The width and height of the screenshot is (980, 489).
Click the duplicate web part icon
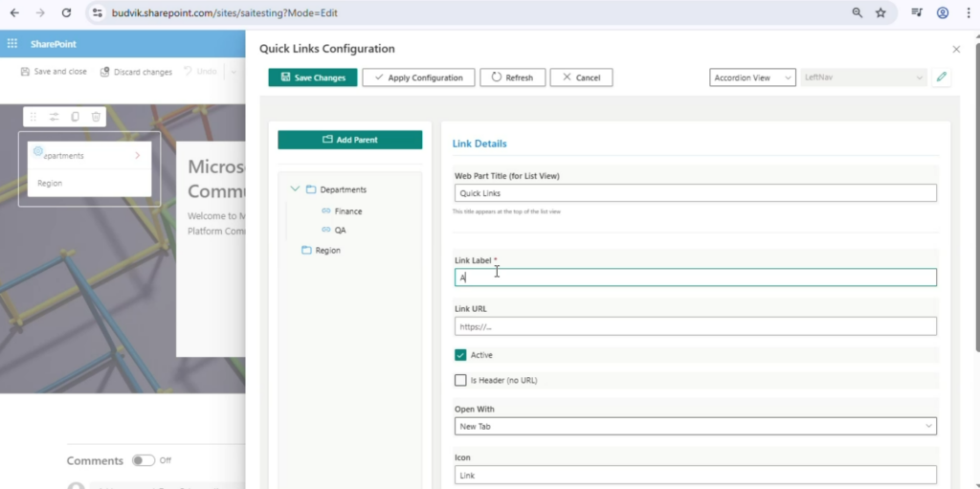[75, 117]
